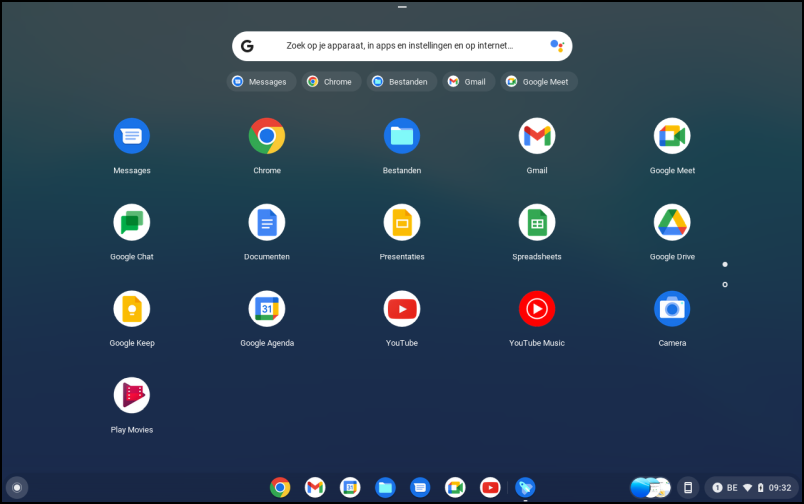
Task: Launch Google Keep
Action: [x=132, y=309]
